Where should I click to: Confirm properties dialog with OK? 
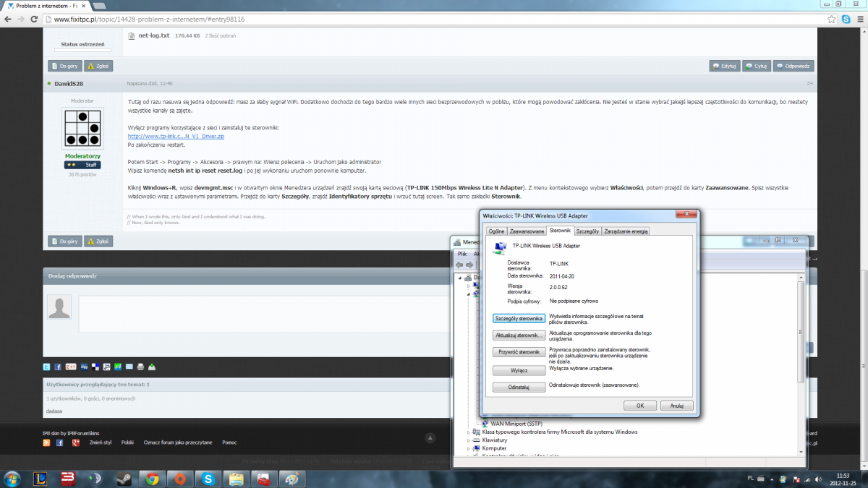[x=640, y=406]
